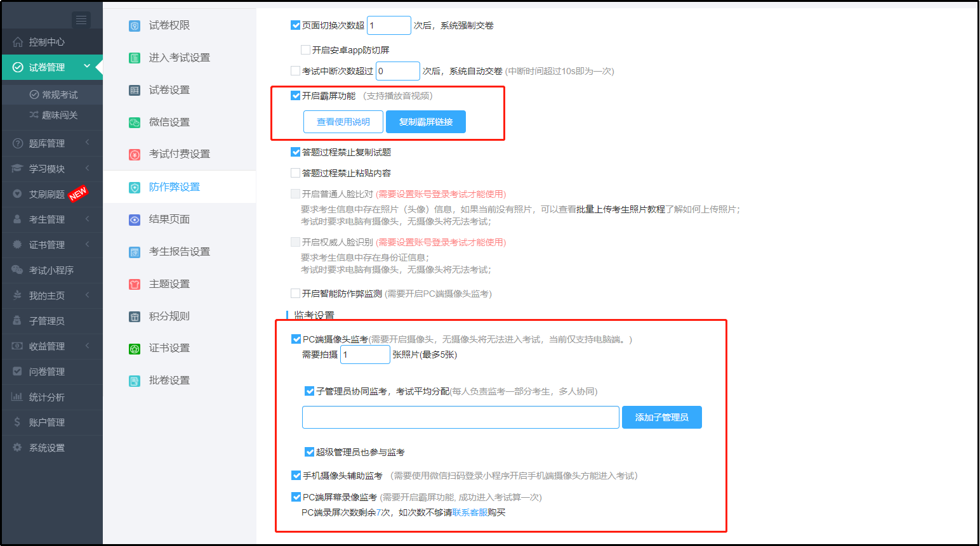Viewport: 980px width, 546px height.
Task: Click the 页面切换次数 number input field
Action: point(389,25)
